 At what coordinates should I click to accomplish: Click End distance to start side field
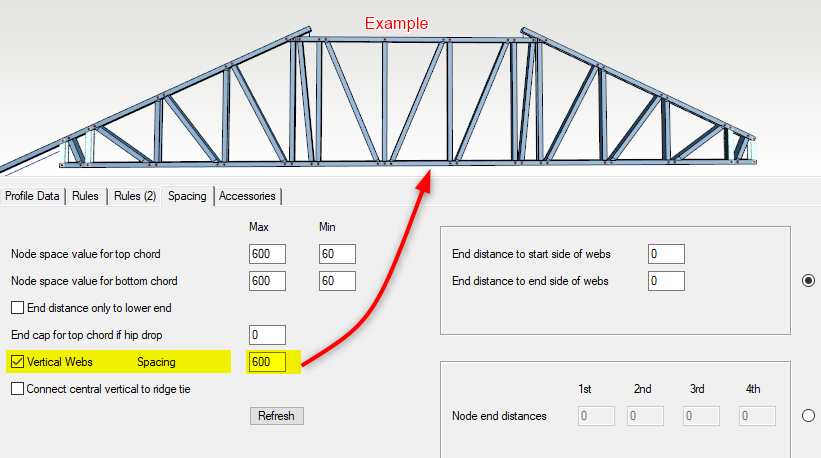[x=666, y=254]
